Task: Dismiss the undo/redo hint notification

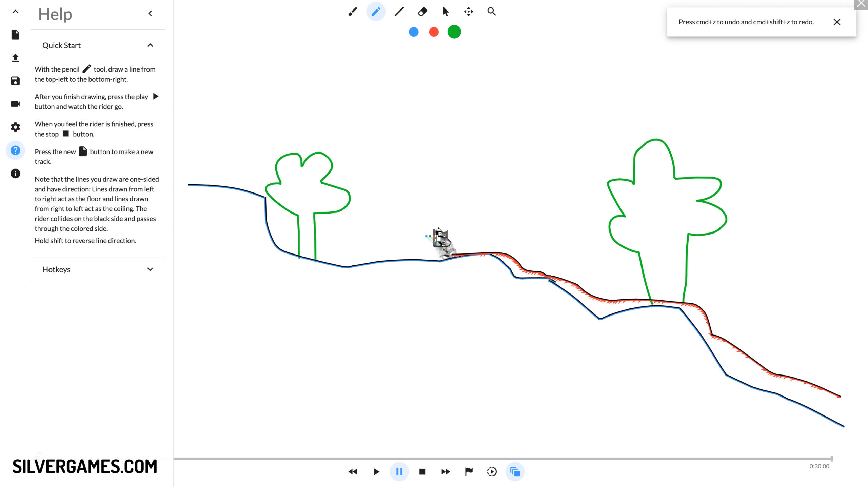Action: 837,22
